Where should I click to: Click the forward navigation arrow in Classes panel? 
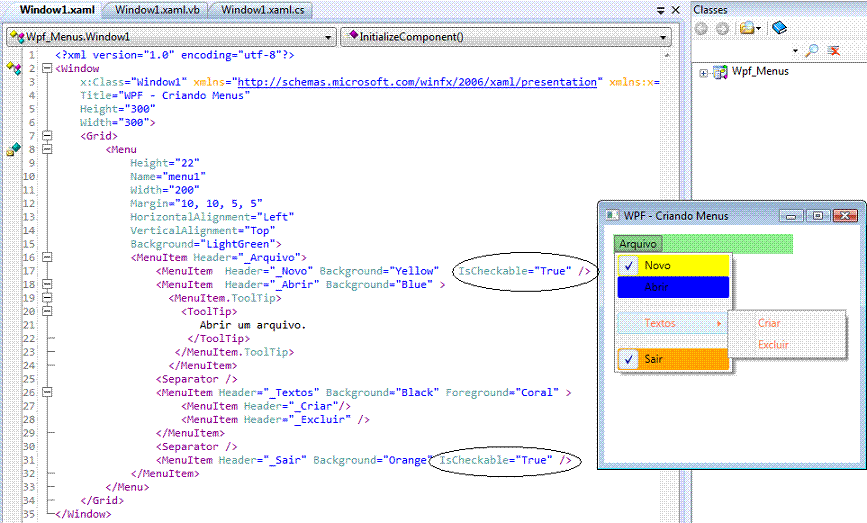(720, 28)
